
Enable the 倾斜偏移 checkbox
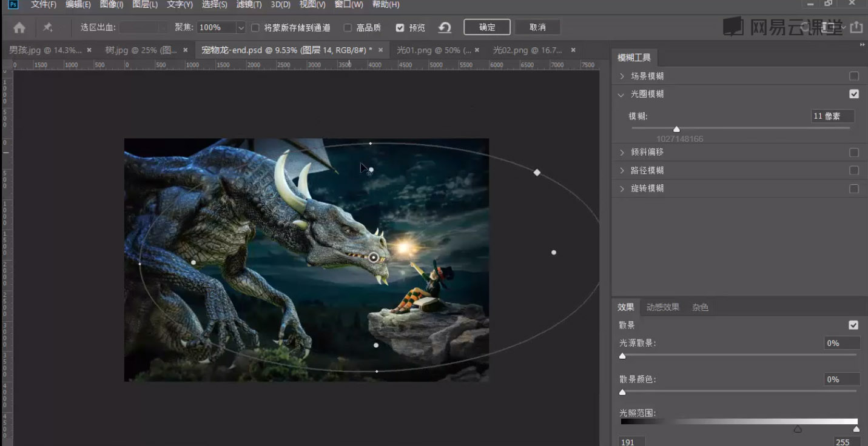click(x=854, y=153)
